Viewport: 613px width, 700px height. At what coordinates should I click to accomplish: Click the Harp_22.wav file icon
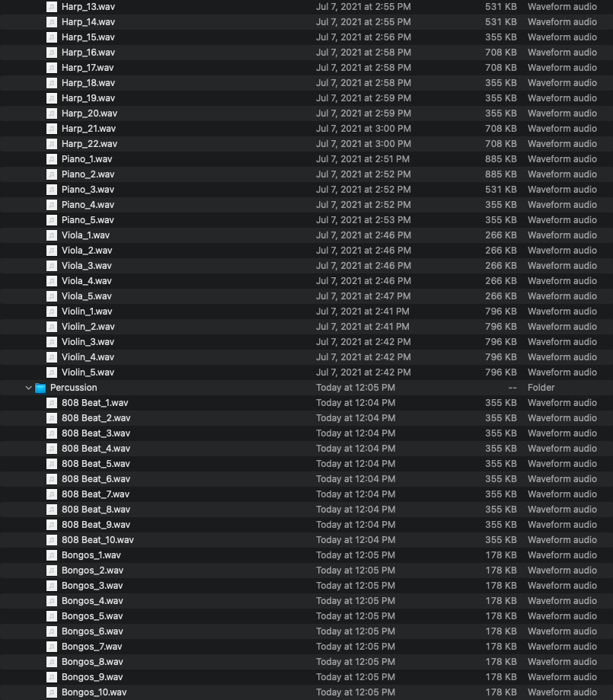(52, 144)
